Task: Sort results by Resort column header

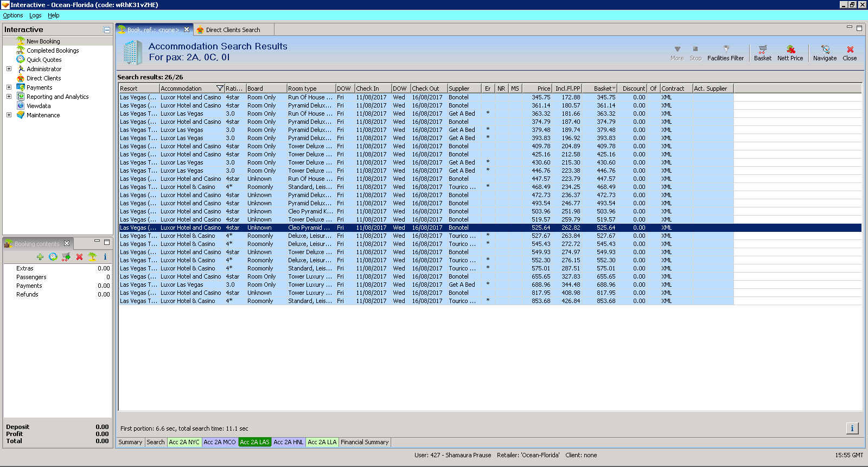Action: coord(139,89)
